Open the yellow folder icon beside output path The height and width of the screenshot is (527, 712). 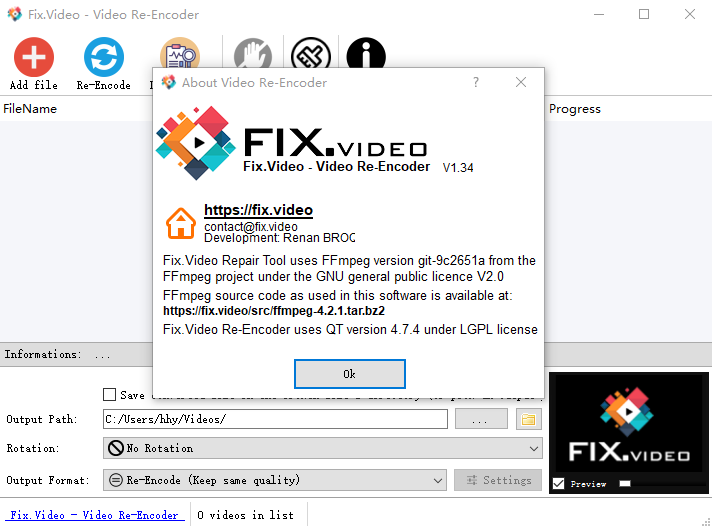pyautogui.click(x=529, y=419)
